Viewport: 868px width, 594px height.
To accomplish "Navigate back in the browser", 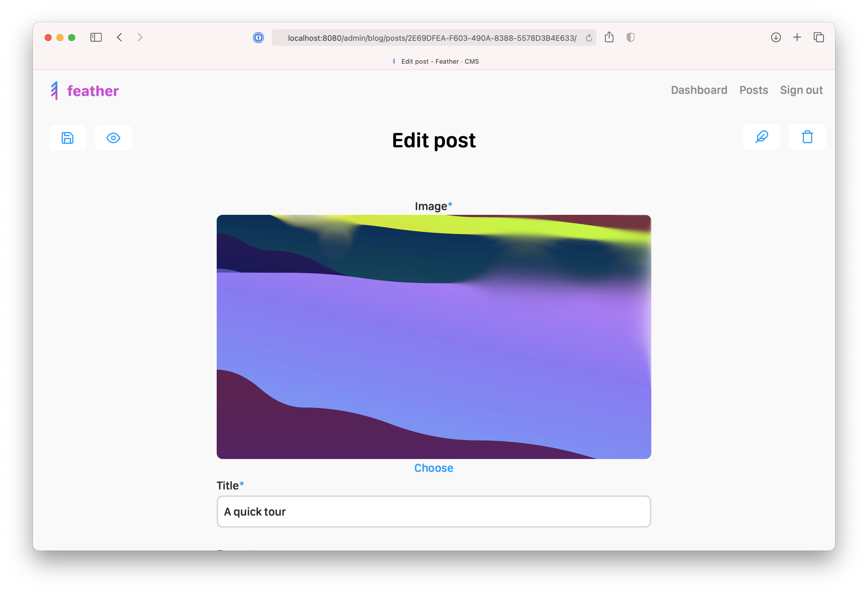I will 120,37.
